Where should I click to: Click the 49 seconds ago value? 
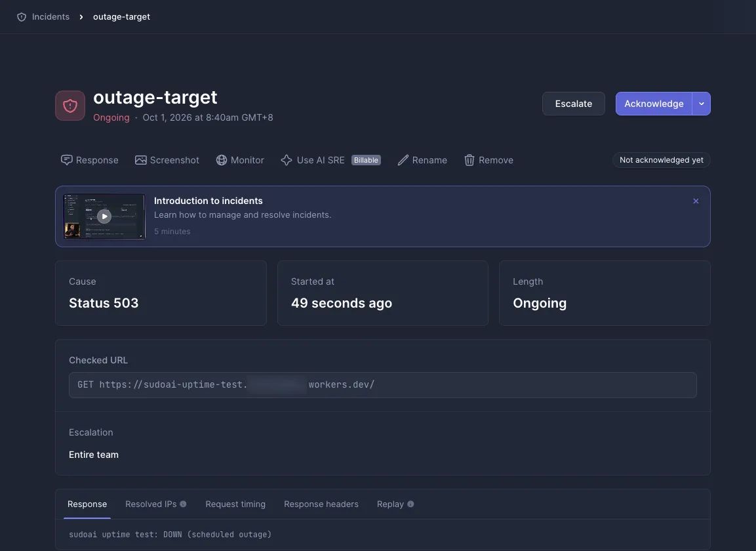coord(342,303)
